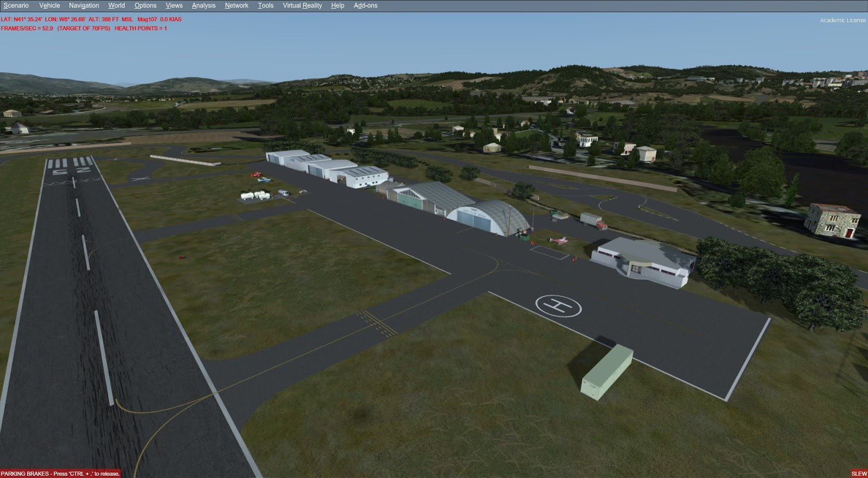
Task: Open the Views menu
Action: tap(174, 5)
